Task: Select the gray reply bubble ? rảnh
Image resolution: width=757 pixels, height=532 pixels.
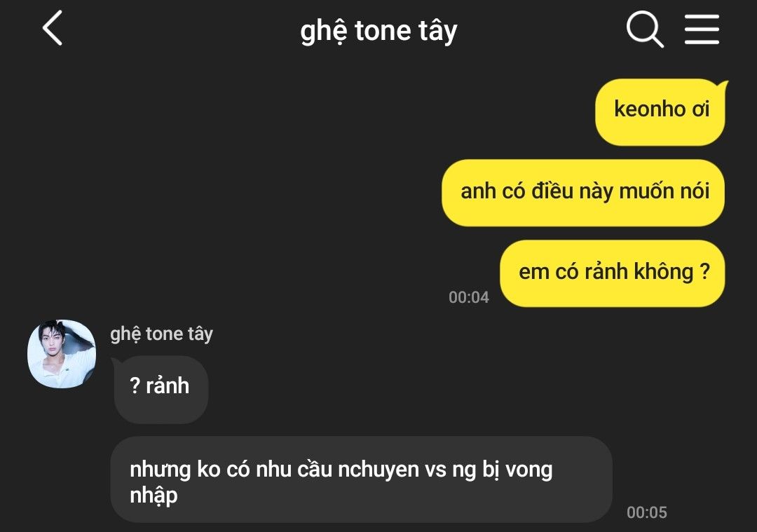Action: pos(161,389)
